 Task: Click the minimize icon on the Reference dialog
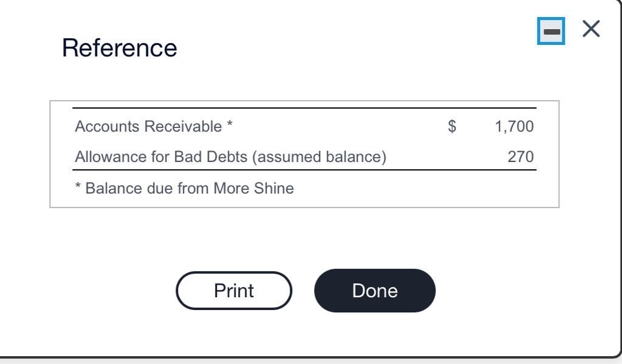click(552, 30)
